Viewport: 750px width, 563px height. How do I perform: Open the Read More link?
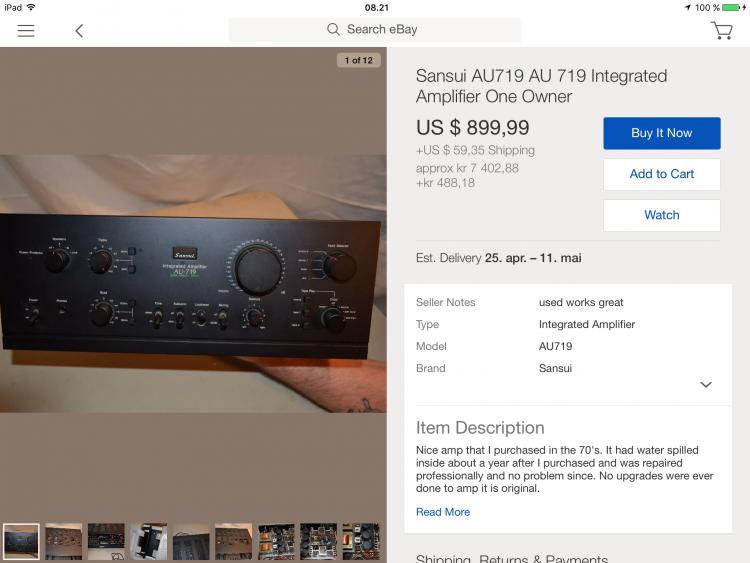443,512
